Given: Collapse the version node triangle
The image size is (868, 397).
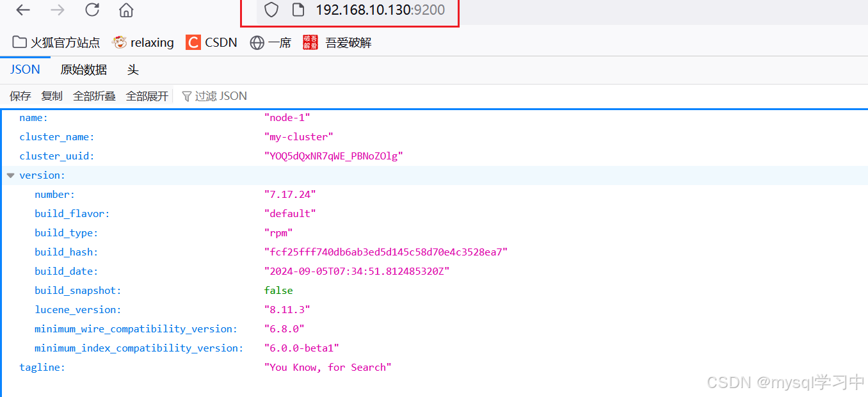Looking at the screenshot, I should click(x=10, y=175).
